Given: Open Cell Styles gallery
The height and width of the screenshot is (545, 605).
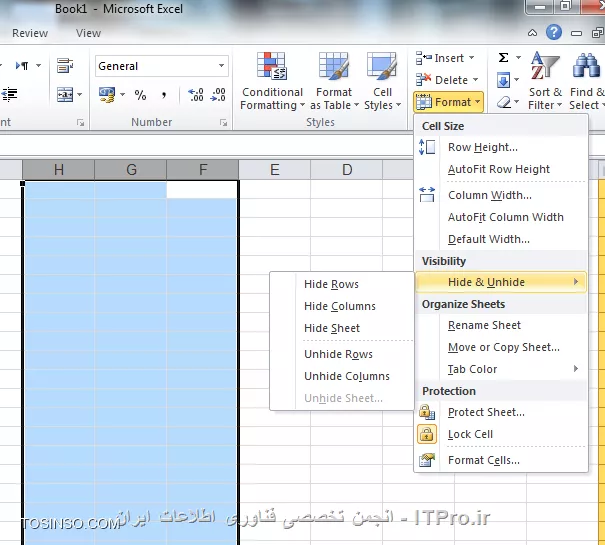Looking at the screenshot, I should (x=382, y=81).
